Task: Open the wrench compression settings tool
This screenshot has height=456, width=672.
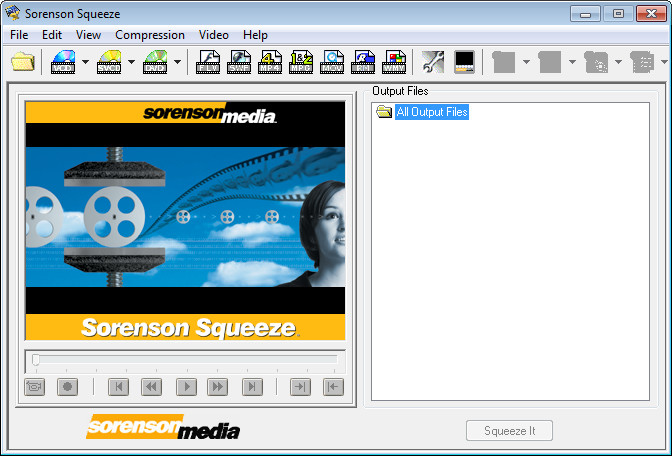Action: [x=432, y=62]
